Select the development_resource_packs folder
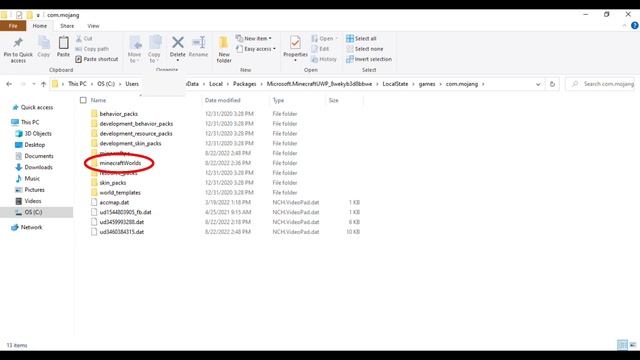This screenshot has width=640, height=360. coord(136,133)
